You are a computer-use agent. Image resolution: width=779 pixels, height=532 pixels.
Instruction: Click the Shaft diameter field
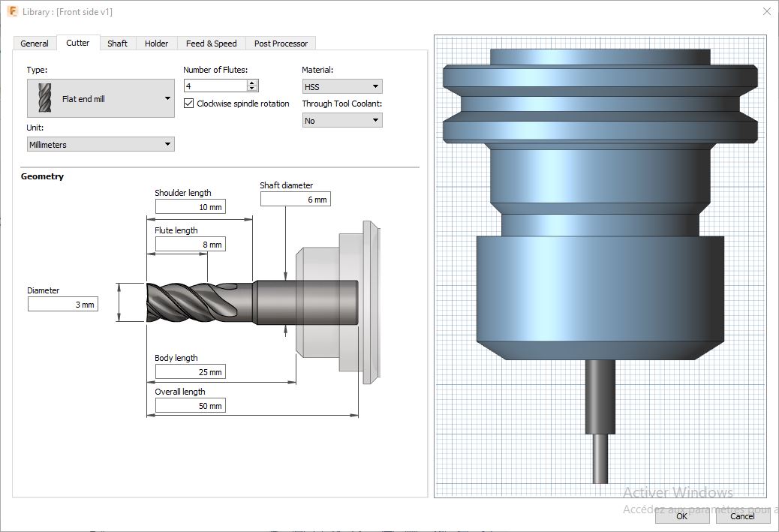pyautogui.click(x=296, y=199)
